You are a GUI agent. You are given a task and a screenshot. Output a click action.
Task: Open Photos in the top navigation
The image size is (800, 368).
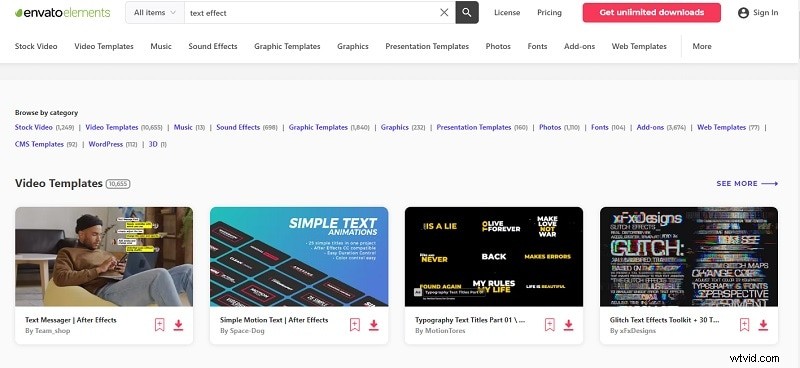tap(498, 46)
